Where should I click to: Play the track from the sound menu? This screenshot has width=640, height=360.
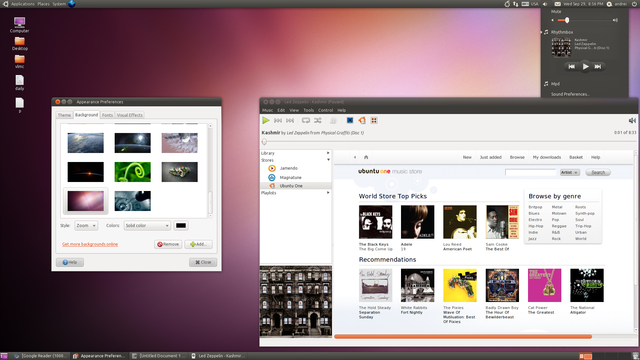point(585,66)
